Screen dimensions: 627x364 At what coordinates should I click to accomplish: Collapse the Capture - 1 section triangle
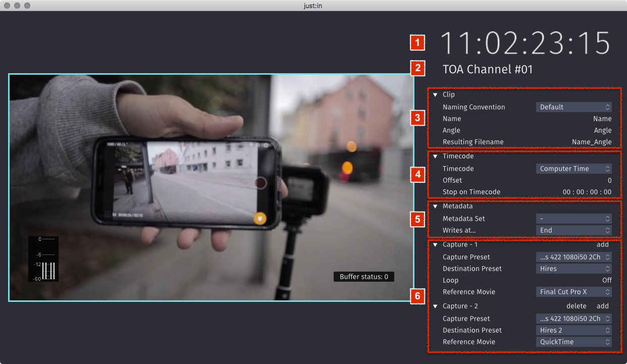tap(435, 245)
